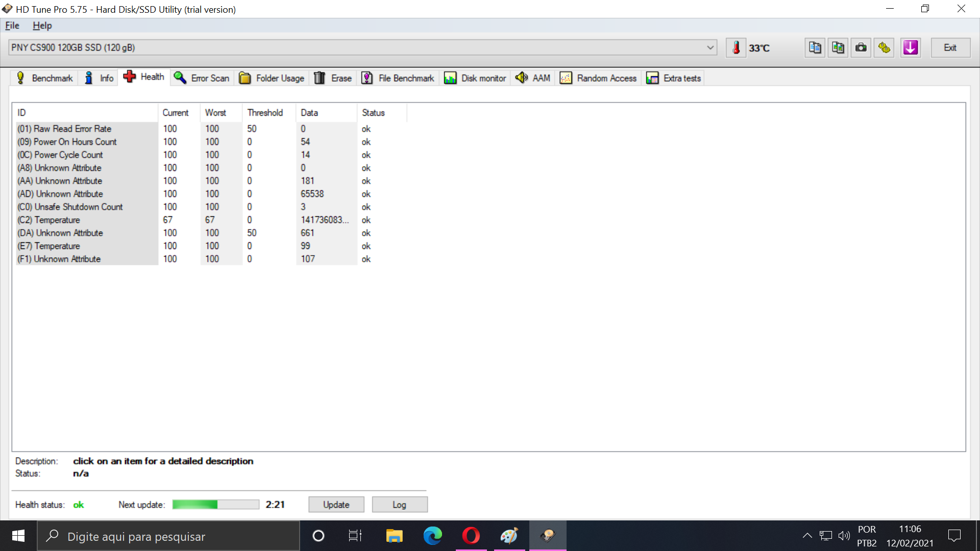The width and height of the screenshot is (980, 551).
Task: Open the Windows Start menu
Action: [18, 536]
